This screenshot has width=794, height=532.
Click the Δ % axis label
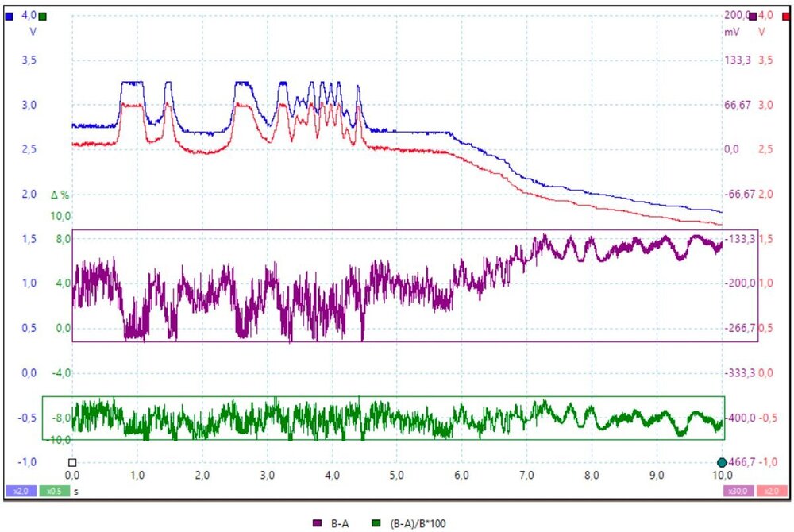[60, 195]
